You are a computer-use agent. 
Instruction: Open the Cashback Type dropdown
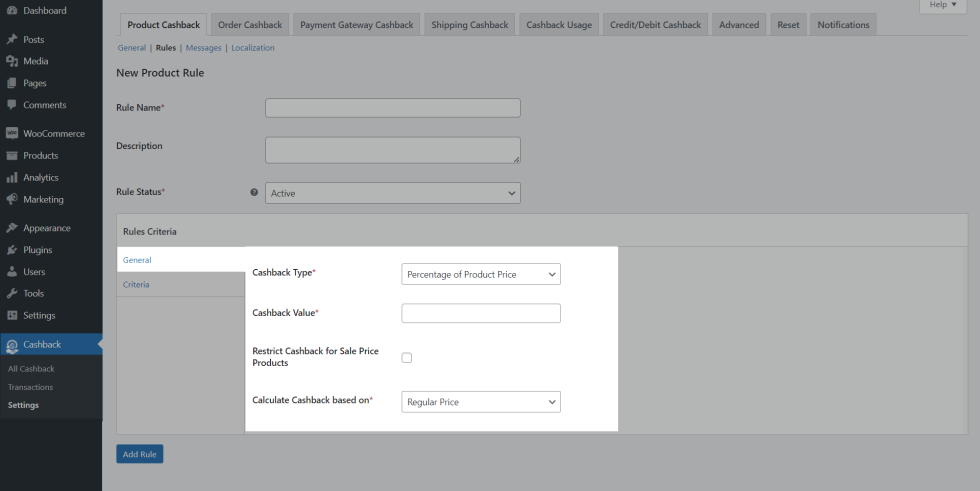[480, 274]
